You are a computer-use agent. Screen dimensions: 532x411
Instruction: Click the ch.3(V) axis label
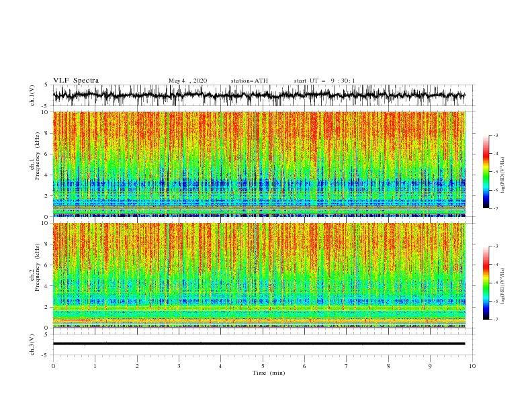[x=32, y=345]
